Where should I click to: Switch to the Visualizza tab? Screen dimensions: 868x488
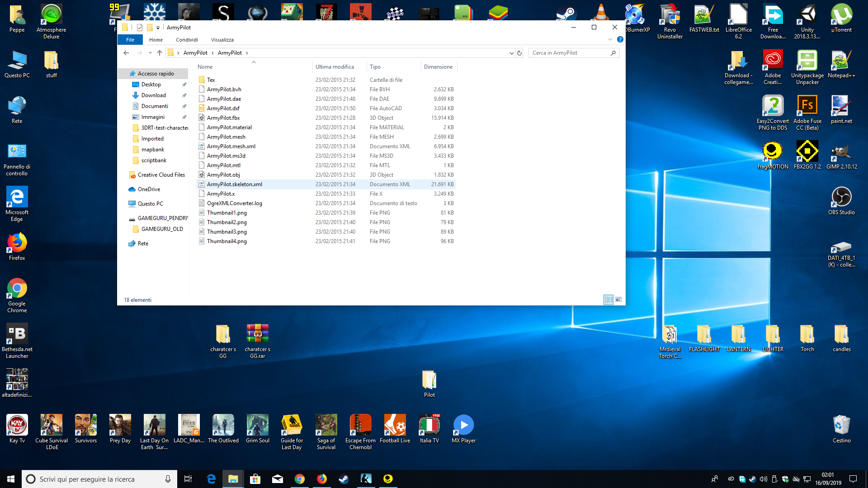coord(222,40)
